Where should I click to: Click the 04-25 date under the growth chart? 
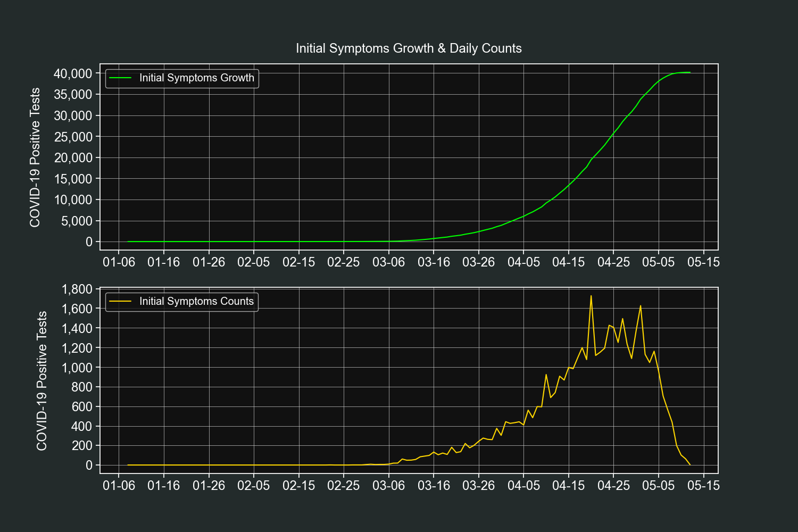614,262
